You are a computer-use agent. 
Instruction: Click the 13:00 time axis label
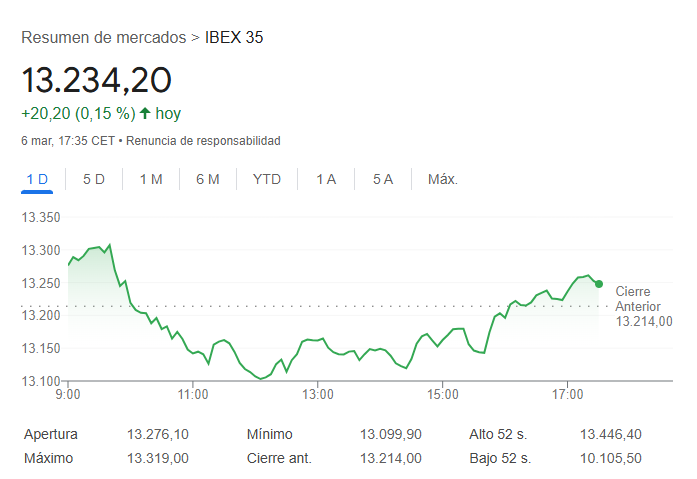tap(317, 394)
